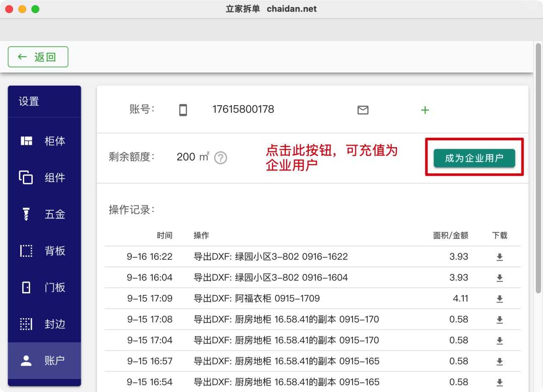543x392 pixels.
Task: Select the 账户 account sidebar item
Action: pyautogui.click(x=44, y=361)
